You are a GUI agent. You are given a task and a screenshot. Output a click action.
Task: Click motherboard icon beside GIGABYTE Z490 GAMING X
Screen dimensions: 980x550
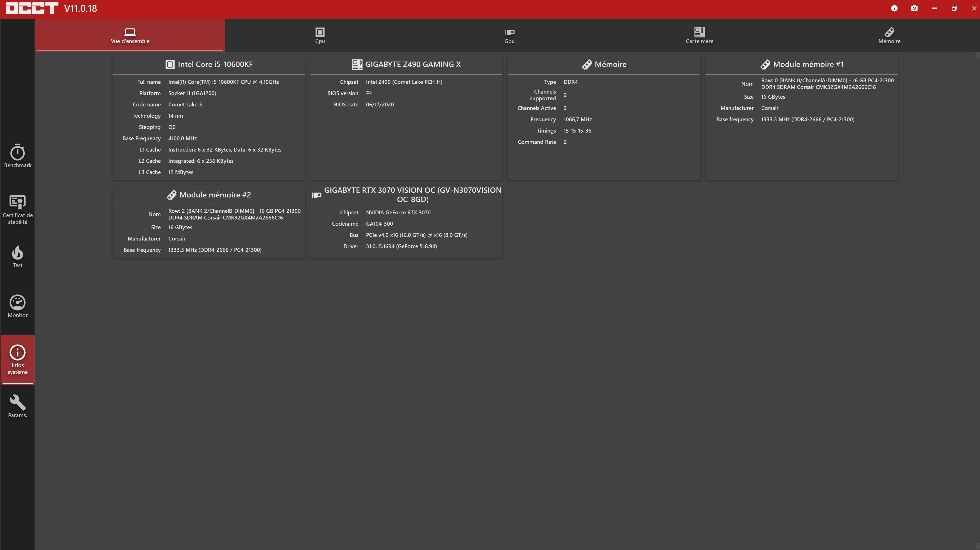(357, 64)
